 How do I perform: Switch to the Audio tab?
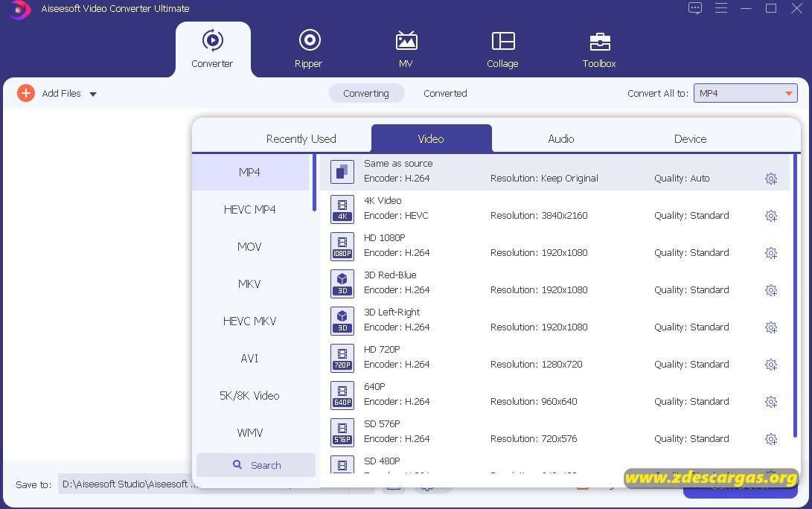click(x=561, y=138)
